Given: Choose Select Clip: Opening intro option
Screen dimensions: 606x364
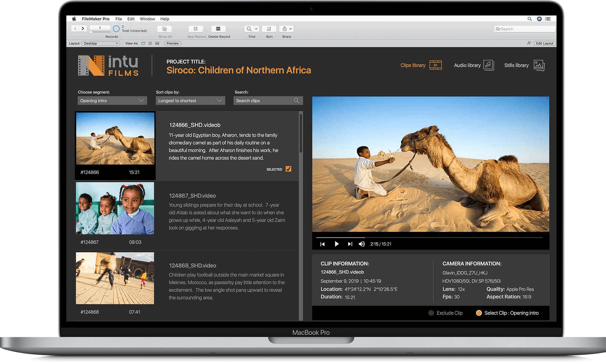Looking at the screenshot, I should [x=479, y=313].
